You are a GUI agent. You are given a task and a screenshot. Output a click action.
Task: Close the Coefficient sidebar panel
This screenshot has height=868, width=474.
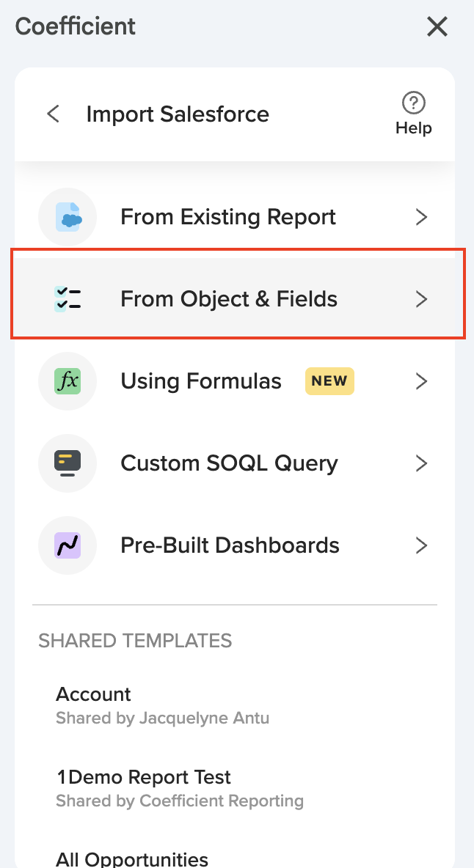pos(437,27)
